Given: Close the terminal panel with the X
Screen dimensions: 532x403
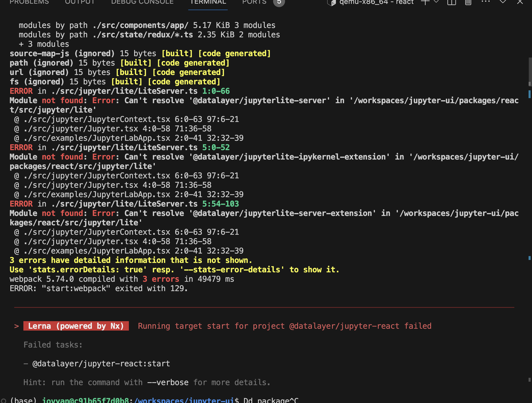Looking at the screenshot, I should (x=520, y=2).
